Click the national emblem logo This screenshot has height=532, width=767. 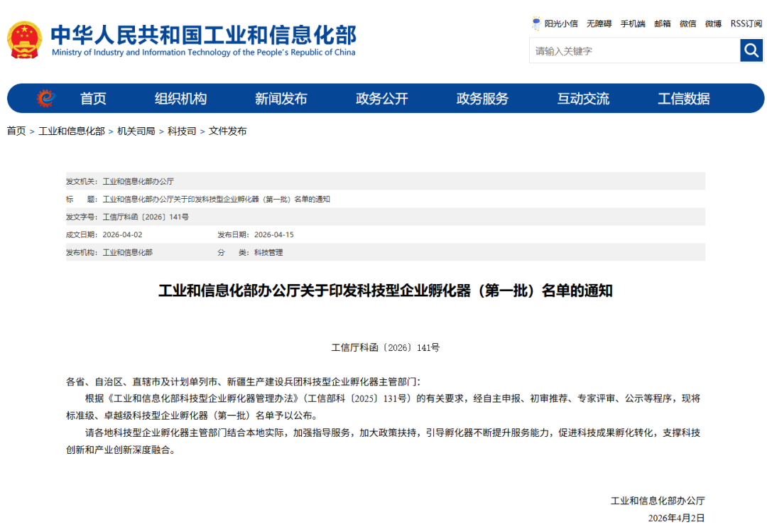[x=25, y=40]
